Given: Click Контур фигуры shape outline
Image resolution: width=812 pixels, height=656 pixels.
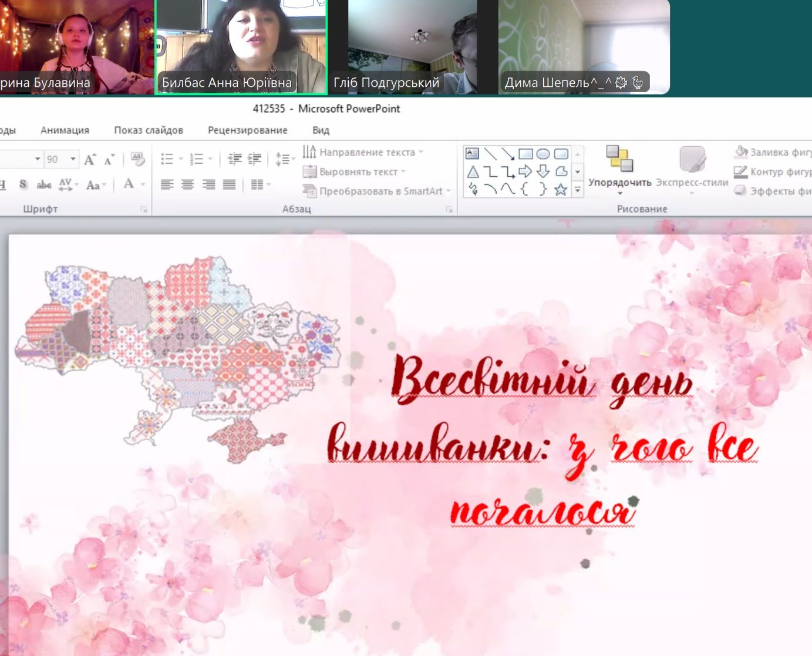Looking at the screenshot, I should (773, 171).
